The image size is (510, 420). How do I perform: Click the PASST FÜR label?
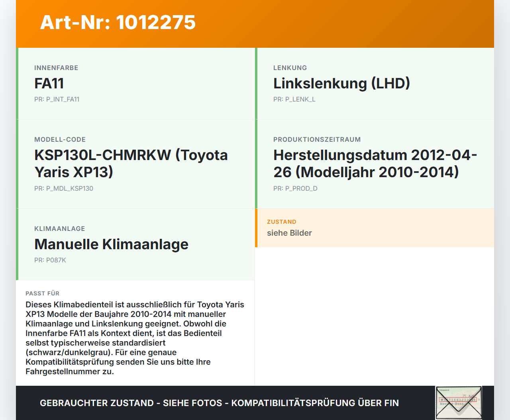42,293
